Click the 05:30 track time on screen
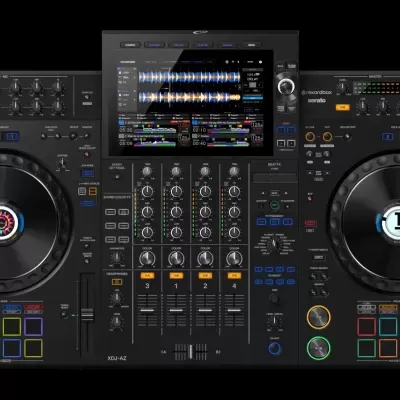The height and width of the screenshot is (400, 400). 126,130
